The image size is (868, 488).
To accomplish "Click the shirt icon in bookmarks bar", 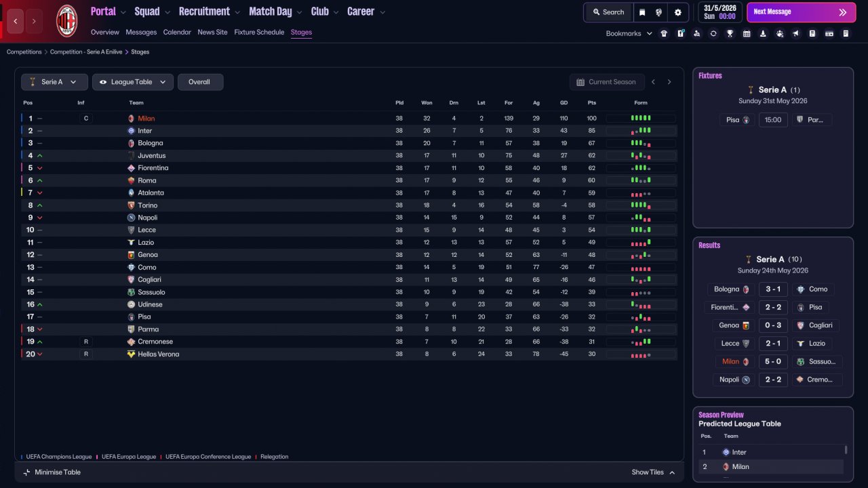I will [x=664, y=33].
